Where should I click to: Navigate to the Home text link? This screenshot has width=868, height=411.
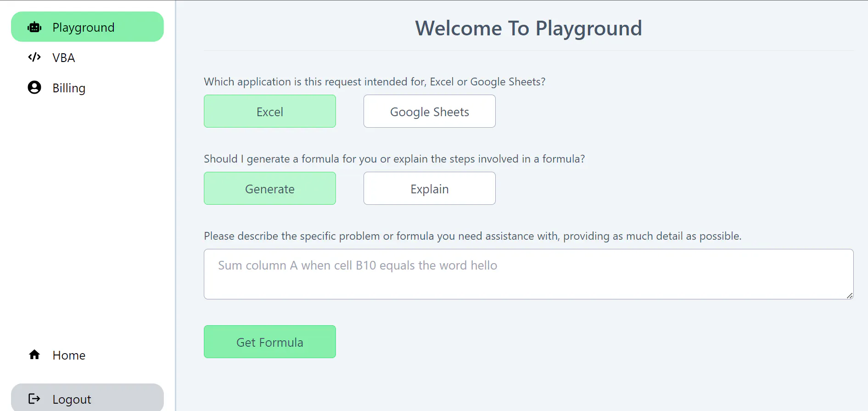pyautogui.click(x=69, y=355)
